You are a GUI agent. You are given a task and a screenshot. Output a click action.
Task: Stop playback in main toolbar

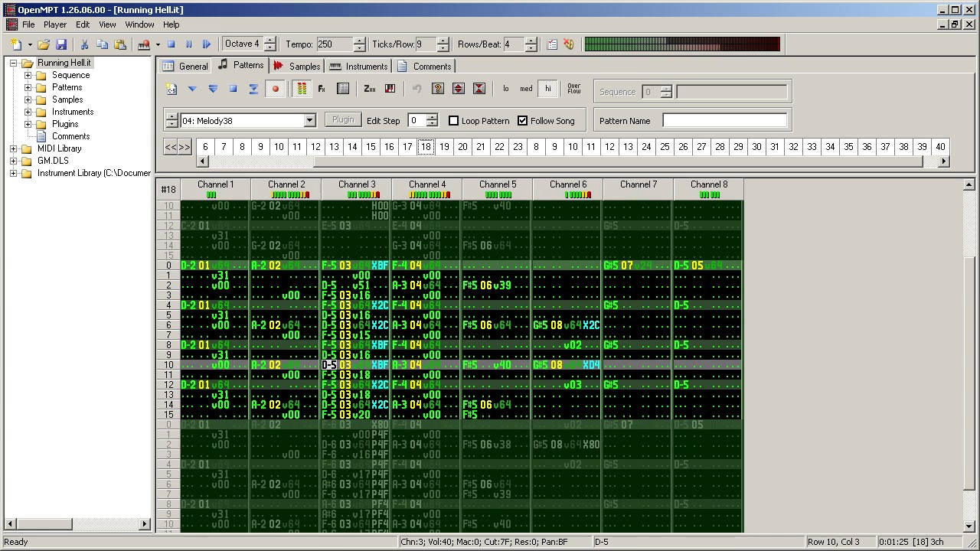pyautogui.click(x=171, y=44)
